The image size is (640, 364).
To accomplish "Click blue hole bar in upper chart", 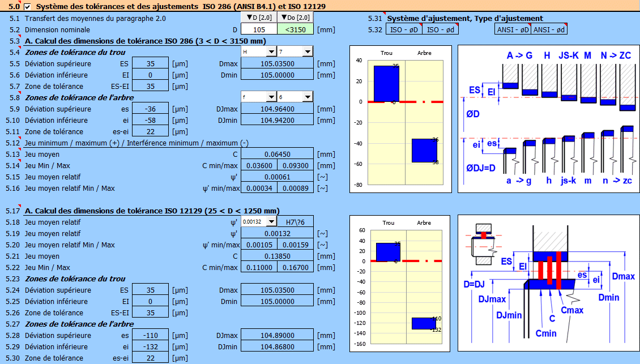I will (386, 84).
